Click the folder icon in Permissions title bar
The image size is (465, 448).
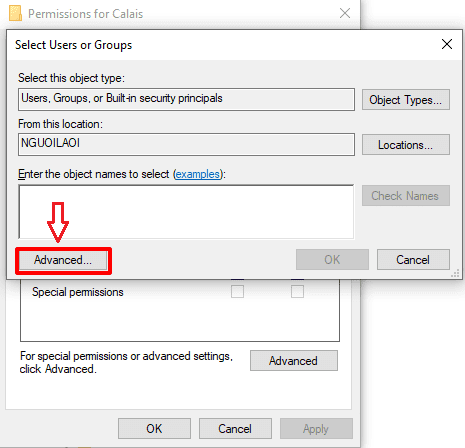pyautogui.click(x=15, y=13)
